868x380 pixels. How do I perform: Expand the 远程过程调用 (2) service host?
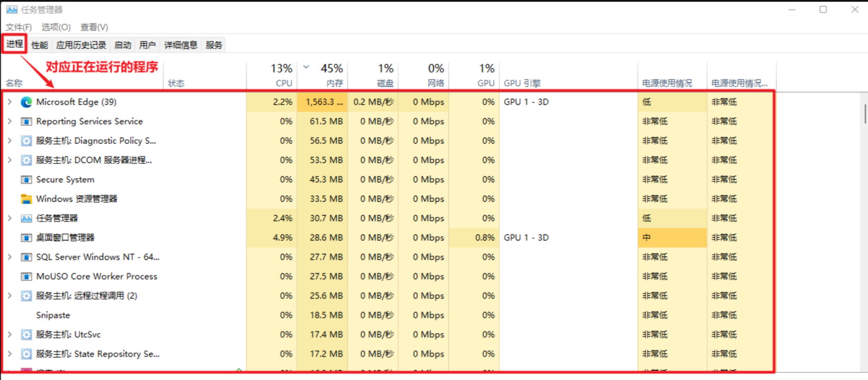click(10, 296)
